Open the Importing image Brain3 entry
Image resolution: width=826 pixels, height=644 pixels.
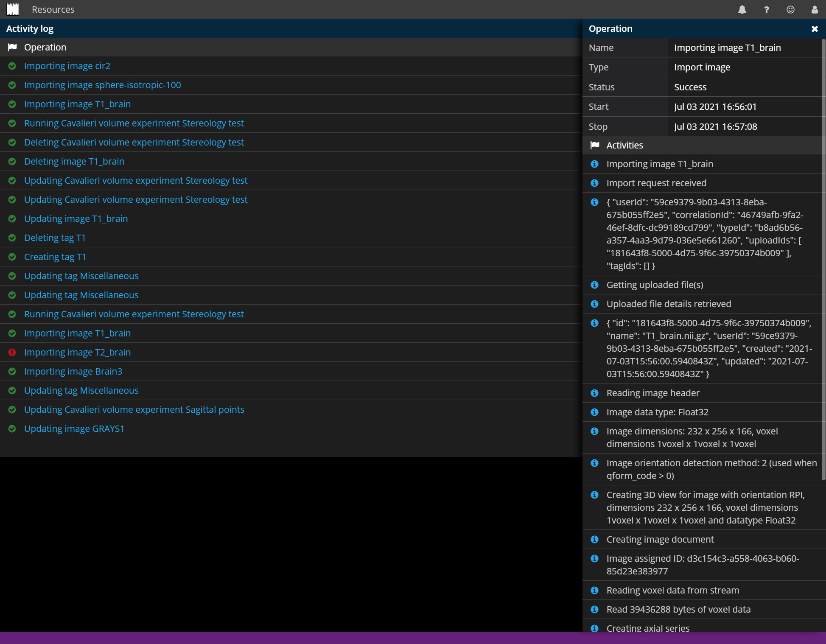pyautogui.click(x=73, y=371)
